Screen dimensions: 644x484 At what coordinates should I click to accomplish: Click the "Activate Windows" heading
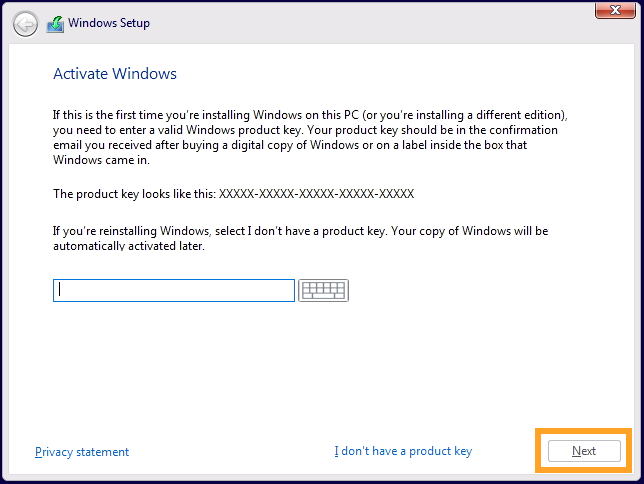[115, 74]
